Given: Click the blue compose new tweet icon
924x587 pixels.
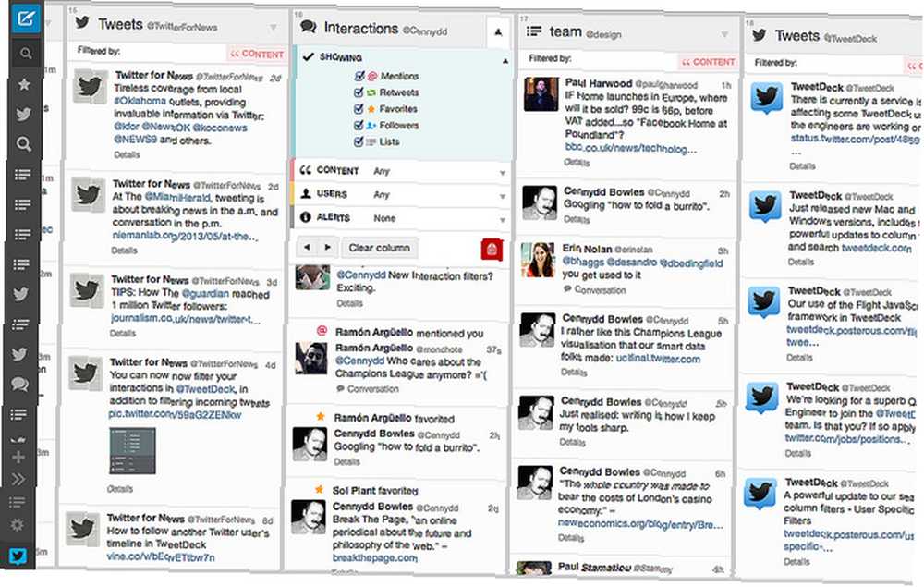Looking at the screenshot, I should [x=26, y=18].
